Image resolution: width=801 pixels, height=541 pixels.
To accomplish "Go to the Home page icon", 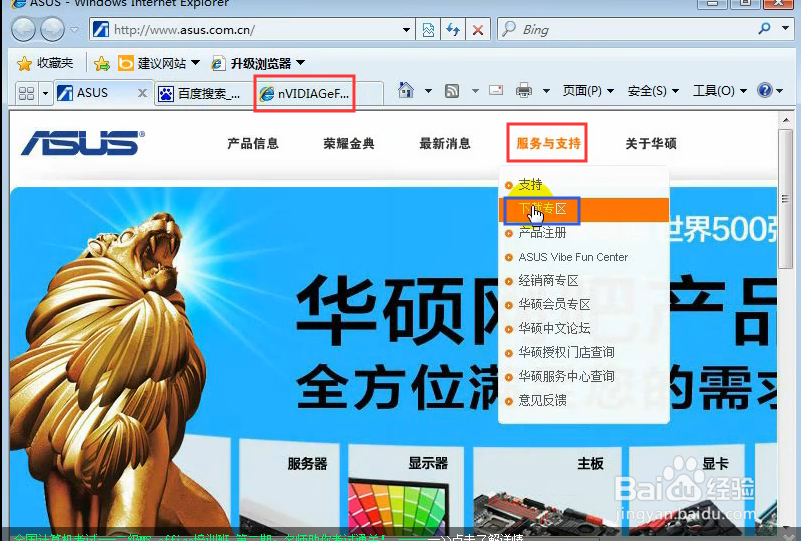I will pos(406,90).
